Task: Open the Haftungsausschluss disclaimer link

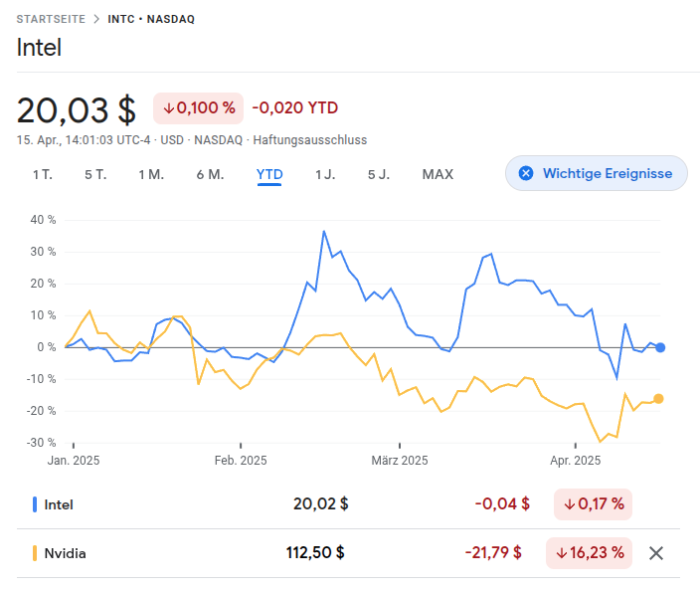Action: [310, 140]
